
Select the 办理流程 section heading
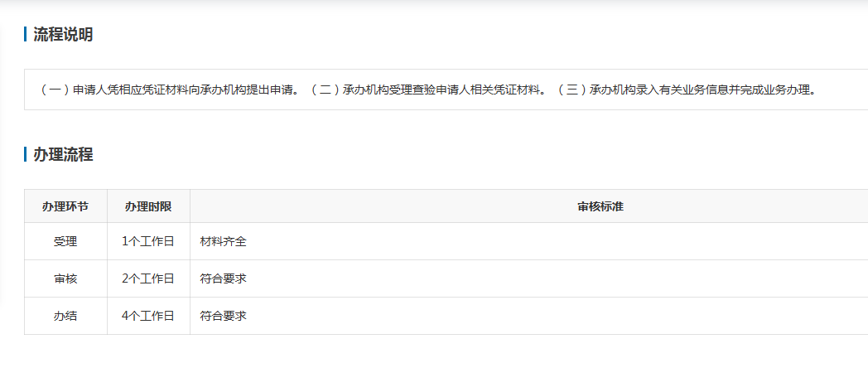(63, 154)
